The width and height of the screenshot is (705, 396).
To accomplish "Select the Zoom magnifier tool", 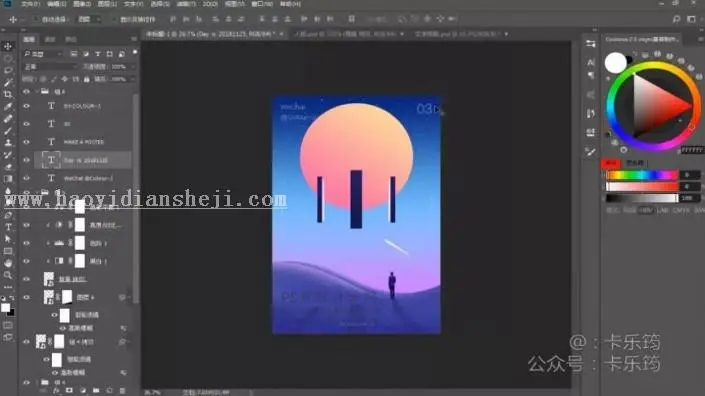I will [x=8, y=275].
